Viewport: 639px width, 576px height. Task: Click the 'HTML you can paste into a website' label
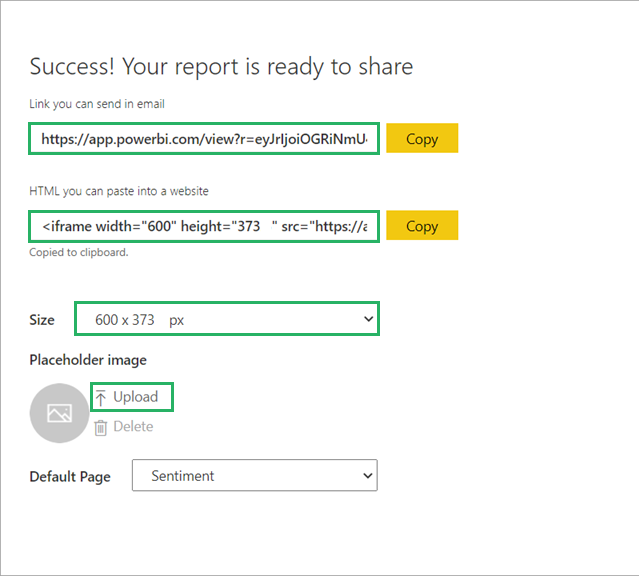(118, 191)
